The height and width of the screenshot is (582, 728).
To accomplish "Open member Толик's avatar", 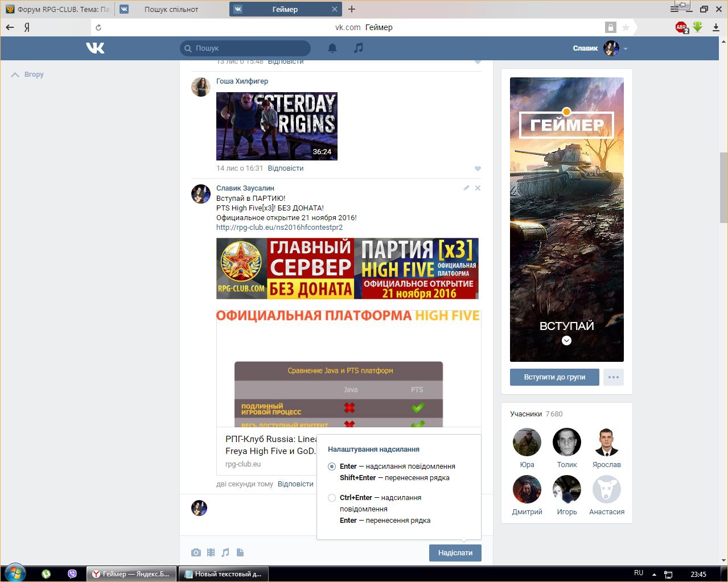I will click(x=567, y=443).
